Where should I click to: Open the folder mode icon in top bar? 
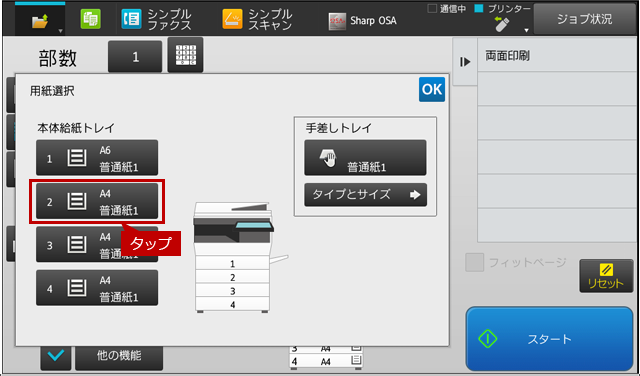[x=40, y=20]
